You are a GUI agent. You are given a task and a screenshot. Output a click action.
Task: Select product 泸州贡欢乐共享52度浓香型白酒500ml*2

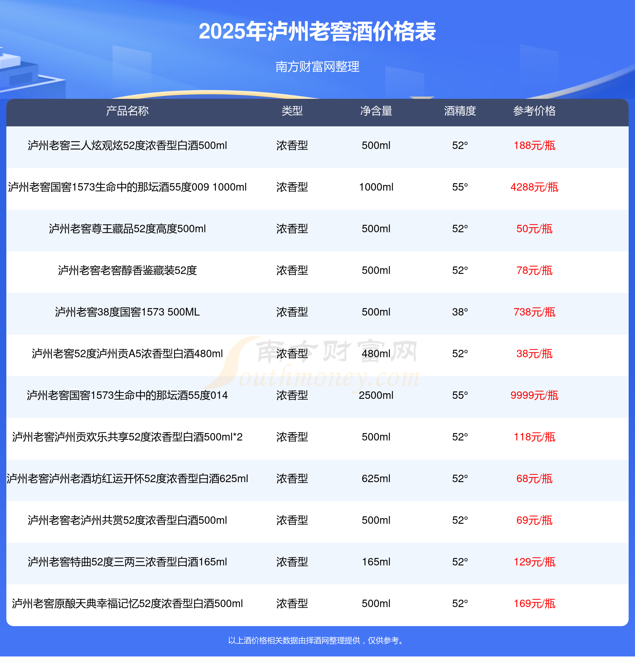coord(127,437)
